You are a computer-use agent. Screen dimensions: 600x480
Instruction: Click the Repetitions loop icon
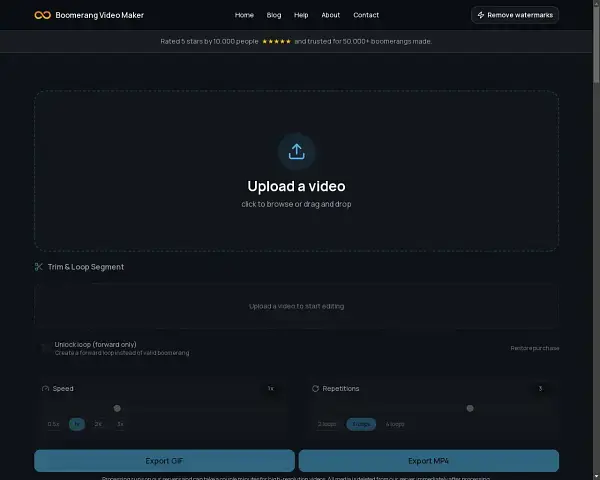[x=315, y=388]
